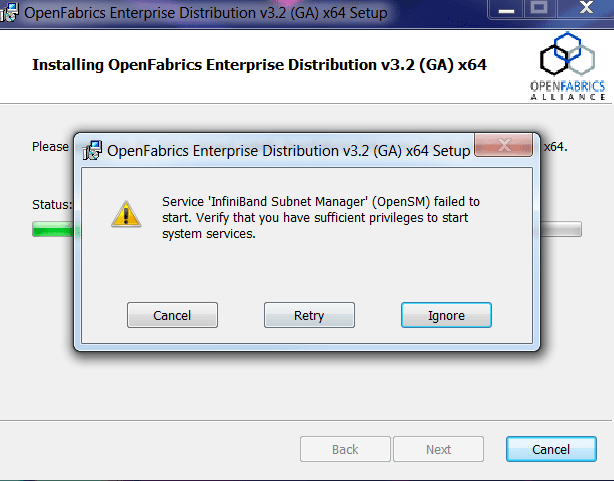The image size is (614, 481).
Task: Click the greyed-out Back button
Action: (x=345, y=449)
